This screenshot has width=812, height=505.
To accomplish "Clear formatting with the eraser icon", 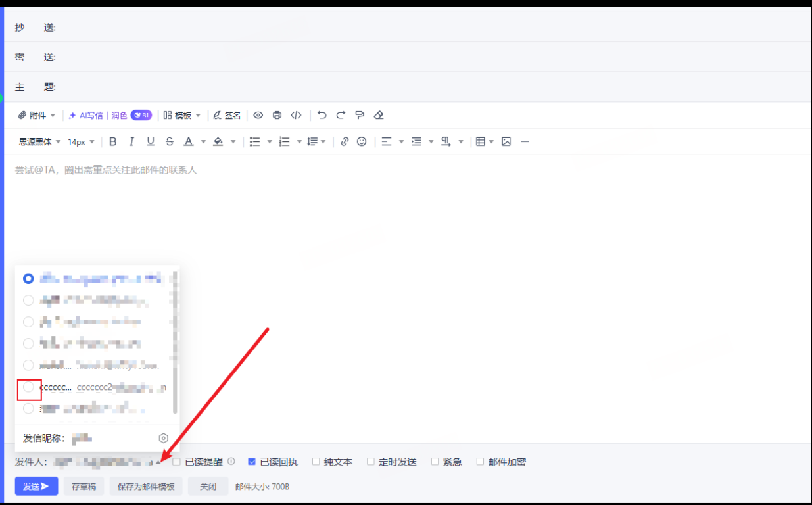I will tap(379, 115).
